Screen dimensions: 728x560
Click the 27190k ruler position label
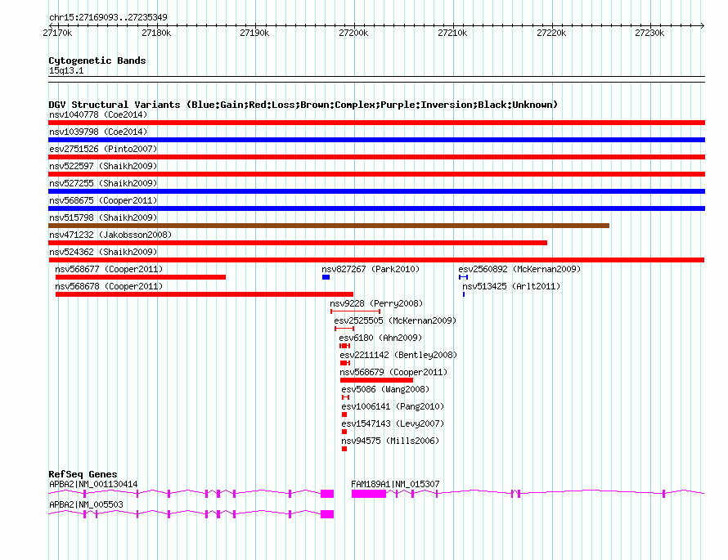[x=254, y=33]
